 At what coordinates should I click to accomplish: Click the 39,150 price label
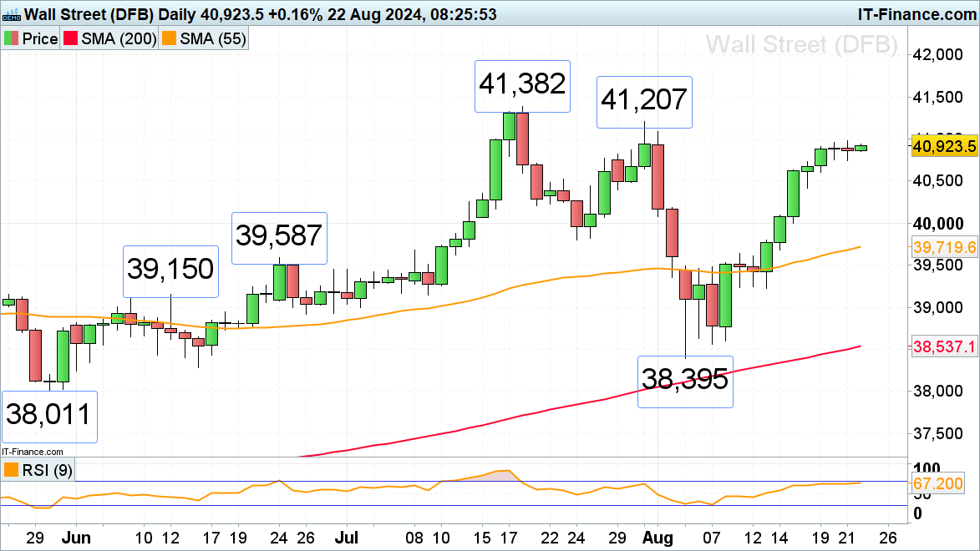click(x=170, y=271)
